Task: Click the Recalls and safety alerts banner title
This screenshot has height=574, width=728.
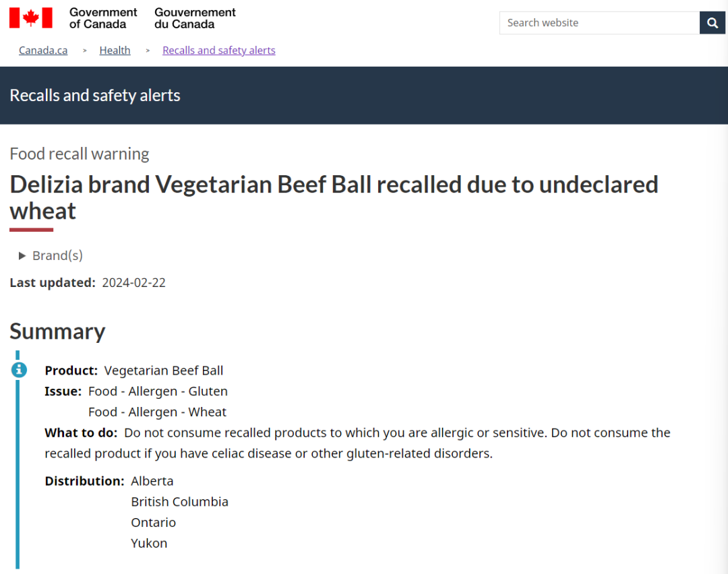Action: coord(95,96)
